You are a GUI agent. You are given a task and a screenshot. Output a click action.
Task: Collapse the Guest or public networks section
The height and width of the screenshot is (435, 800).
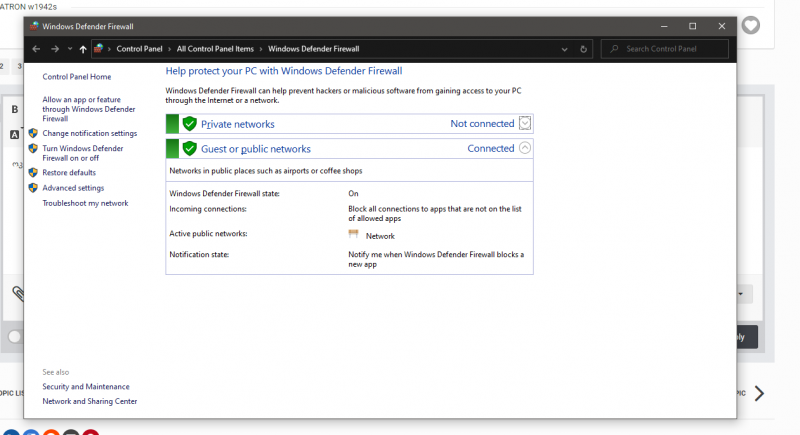pos(525,148)
